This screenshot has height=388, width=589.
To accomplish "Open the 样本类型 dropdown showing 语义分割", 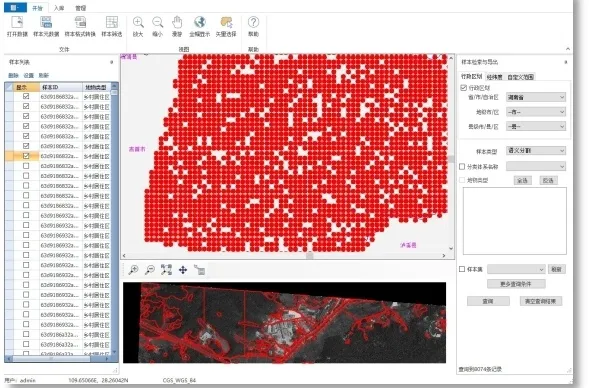I will click(536, 151).
